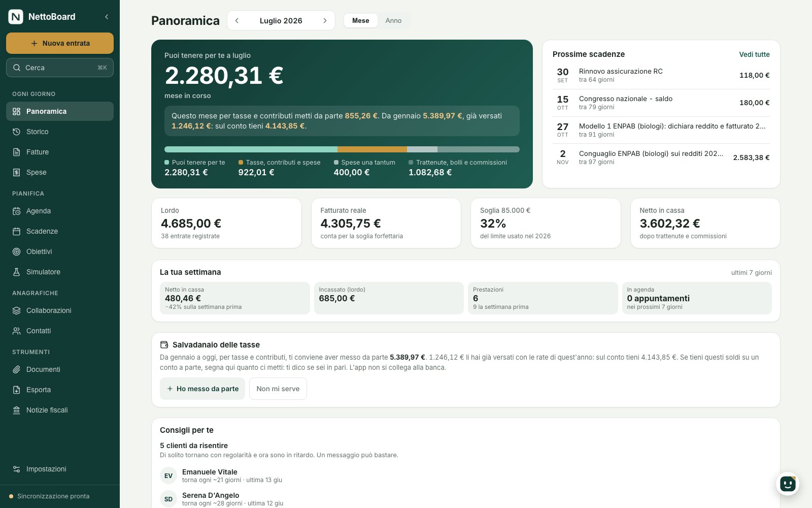Open the Lordo 4.685,00 € card
812x508 pixels.
(x=226, y=223)
